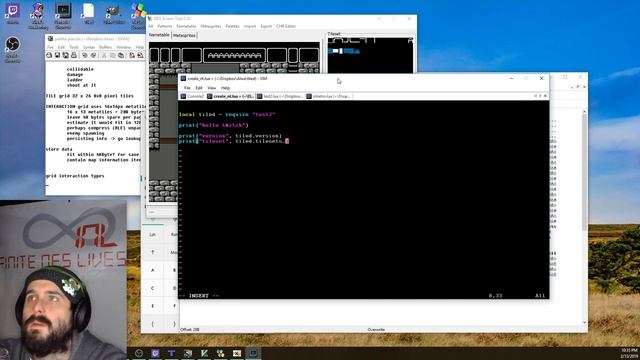Open Palettes menu in NES Screen Tool
640x360 pixels.
232,26
